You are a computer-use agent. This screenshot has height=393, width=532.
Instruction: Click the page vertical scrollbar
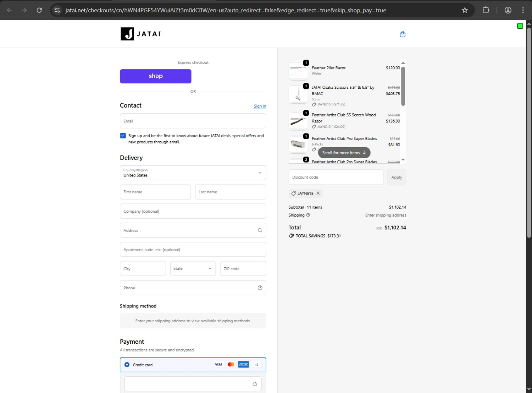529,132
